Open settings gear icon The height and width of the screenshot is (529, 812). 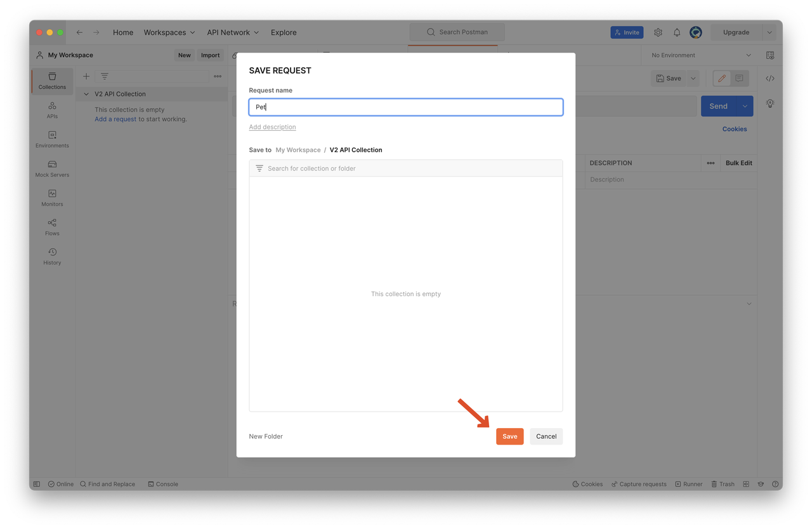658,32
